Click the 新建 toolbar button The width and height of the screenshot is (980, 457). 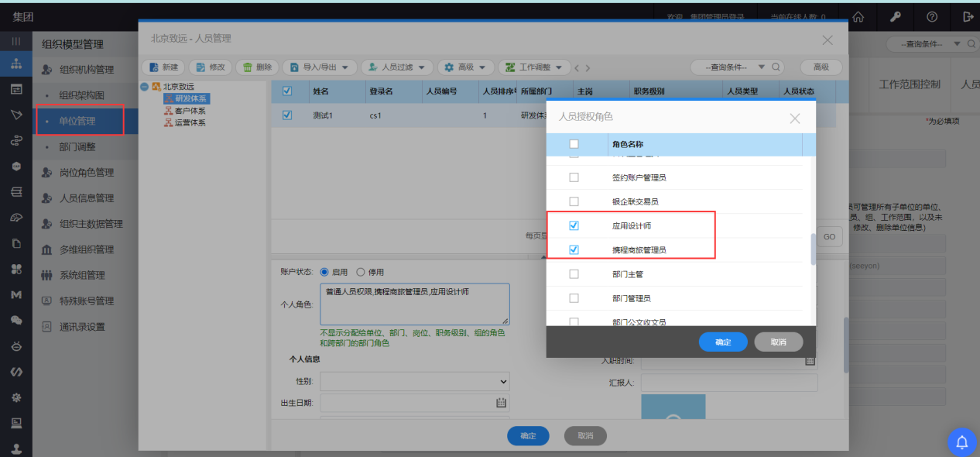(x=163, y=67)
